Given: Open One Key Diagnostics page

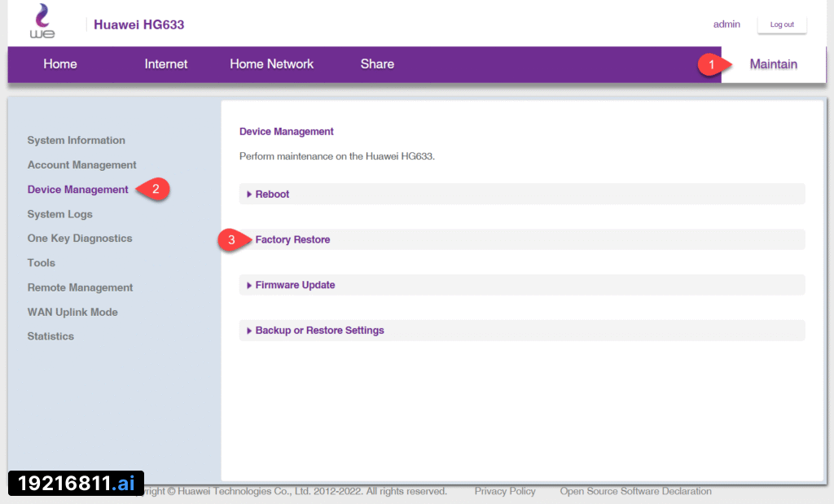Looking at the screenshot, I should 80,239.
